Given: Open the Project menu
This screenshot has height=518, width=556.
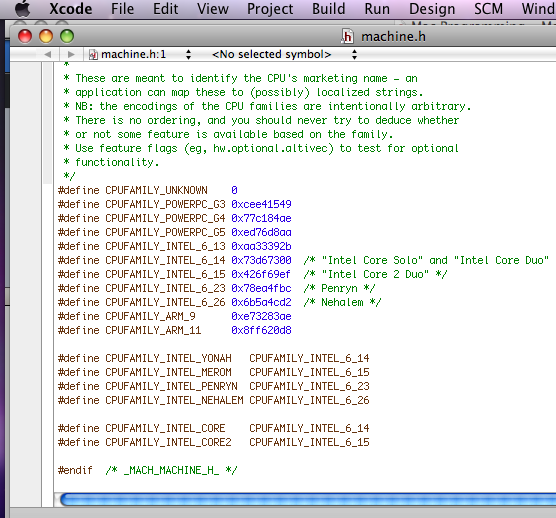Looking at the screenshot, I should point(270,9).
